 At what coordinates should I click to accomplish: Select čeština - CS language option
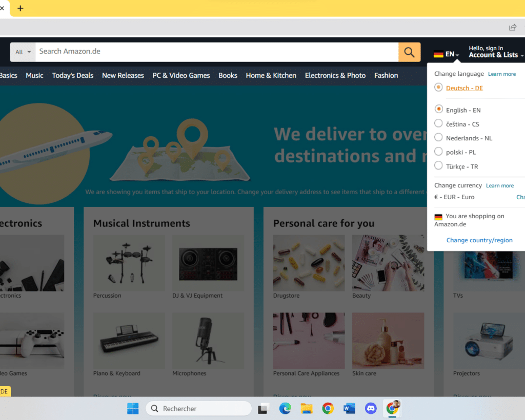(x=438, y=123)
